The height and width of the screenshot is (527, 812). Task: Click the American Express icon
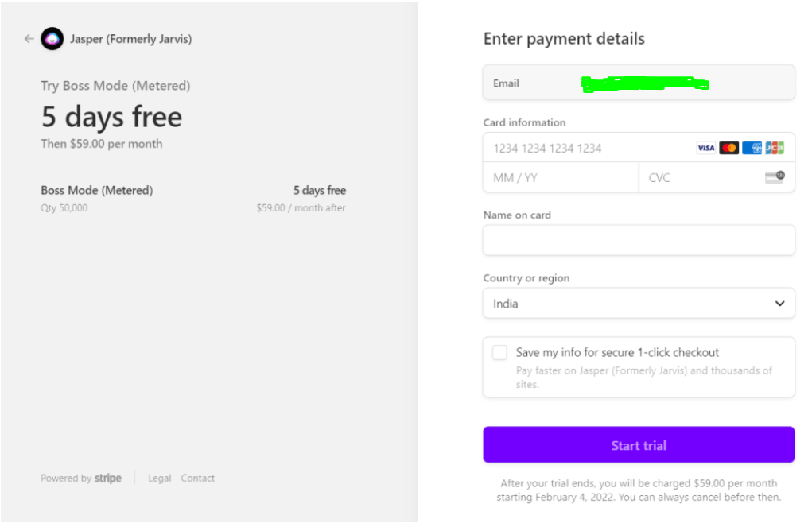pos(752,148)
